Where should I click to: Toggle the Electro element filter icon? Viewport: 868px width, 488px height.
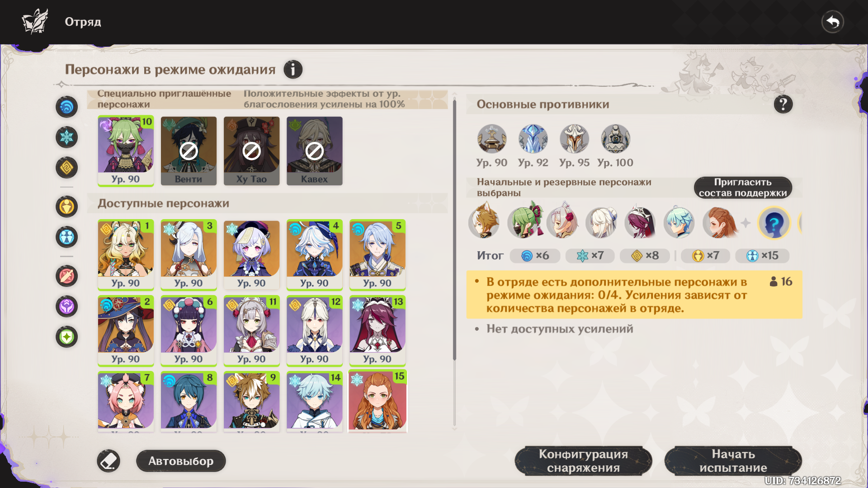[x=67, y=306]
